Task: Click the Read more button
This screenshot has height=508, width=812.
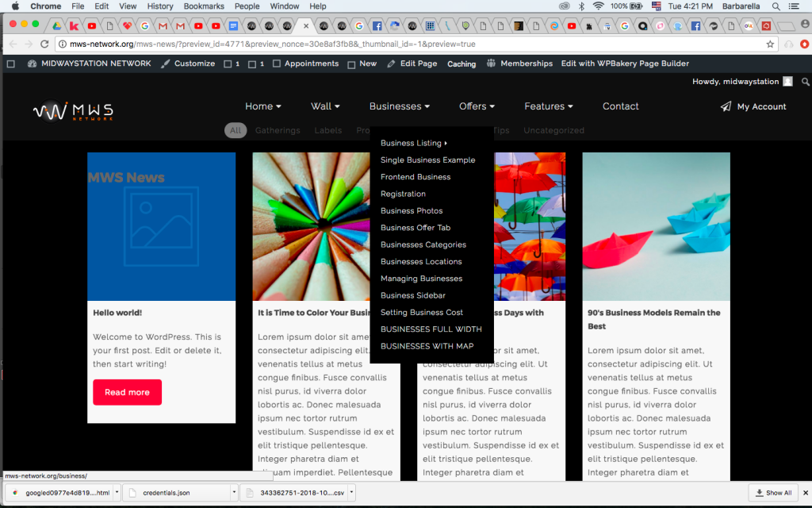Action: 127,392
